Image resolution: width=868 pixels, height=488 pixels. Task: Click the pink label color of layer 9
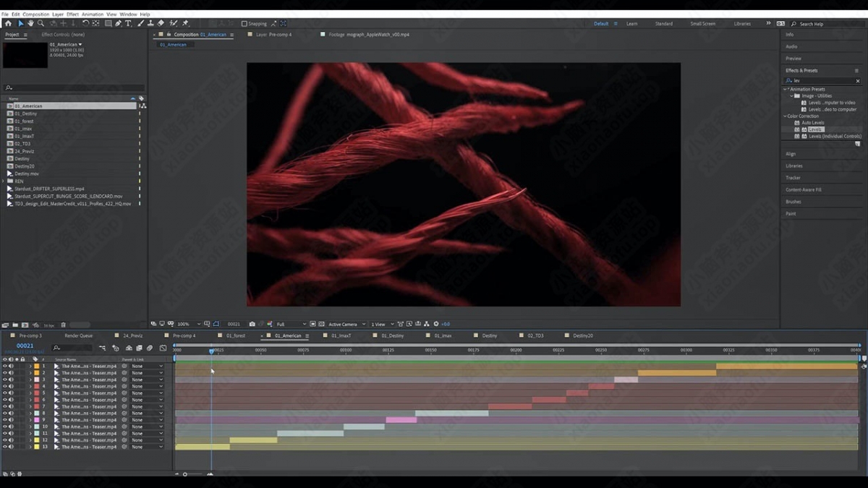point(37,420)
